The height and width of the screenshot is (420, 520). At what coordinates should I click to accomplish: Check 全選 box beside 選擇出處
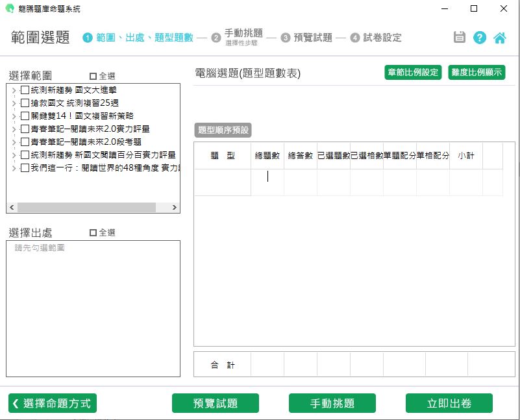[x=93, y=232]
